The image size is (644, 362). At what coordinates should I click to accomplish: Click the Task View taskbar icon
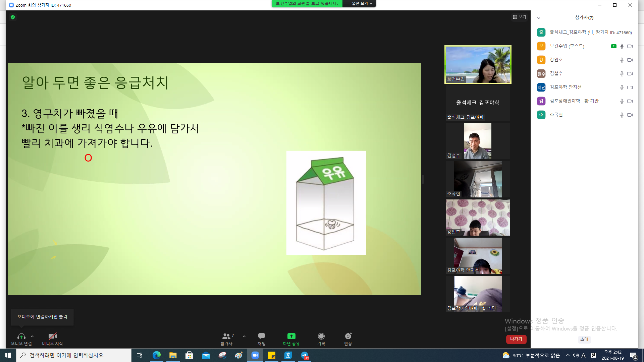(x=140, y=355)
